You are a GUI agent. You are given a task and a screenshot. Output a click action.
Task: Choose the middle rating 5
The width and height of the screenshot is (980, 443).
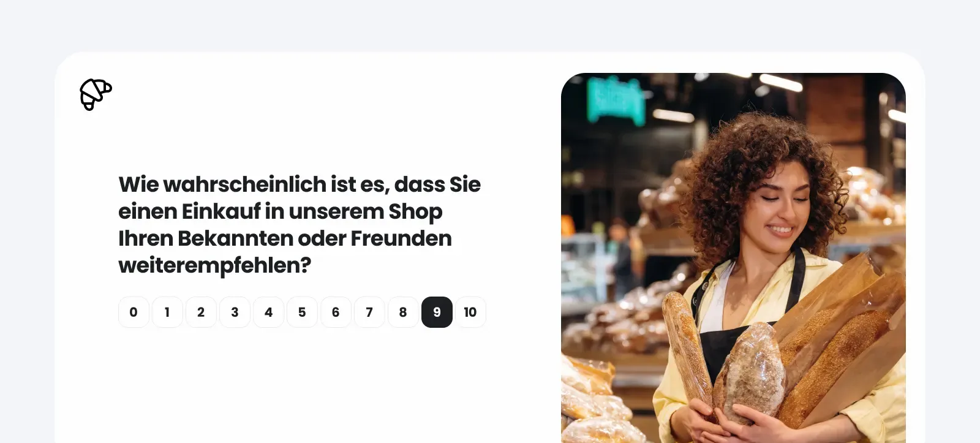pyautogui.click(x=302, y=312)
